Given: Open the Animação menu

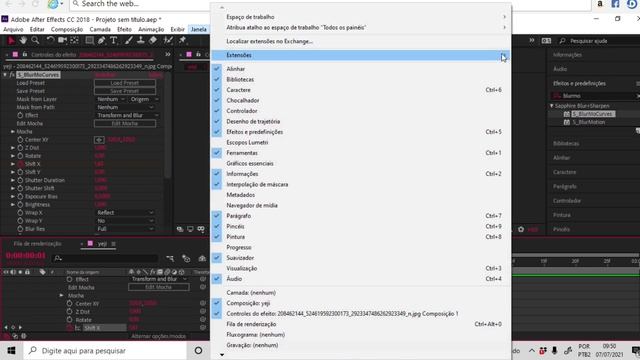Looking at the screenshot, I should (151, 29).
